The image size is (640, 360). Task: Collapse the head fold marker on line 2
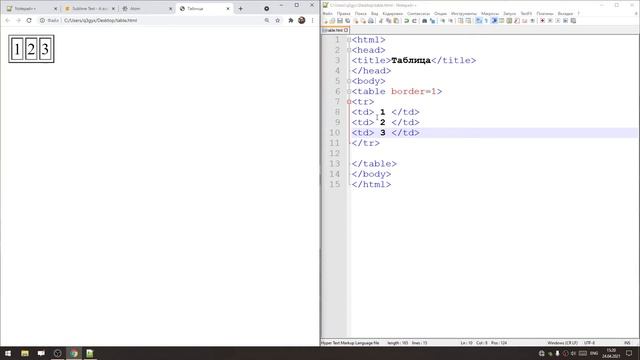[349, 50]
